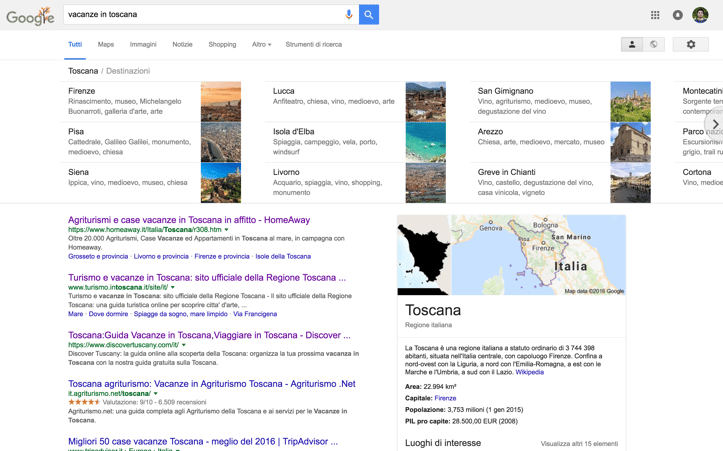Switch to global results globe icon
Image resolution: width=723 pixels, height=451 pixels.
tap(654, 44)
